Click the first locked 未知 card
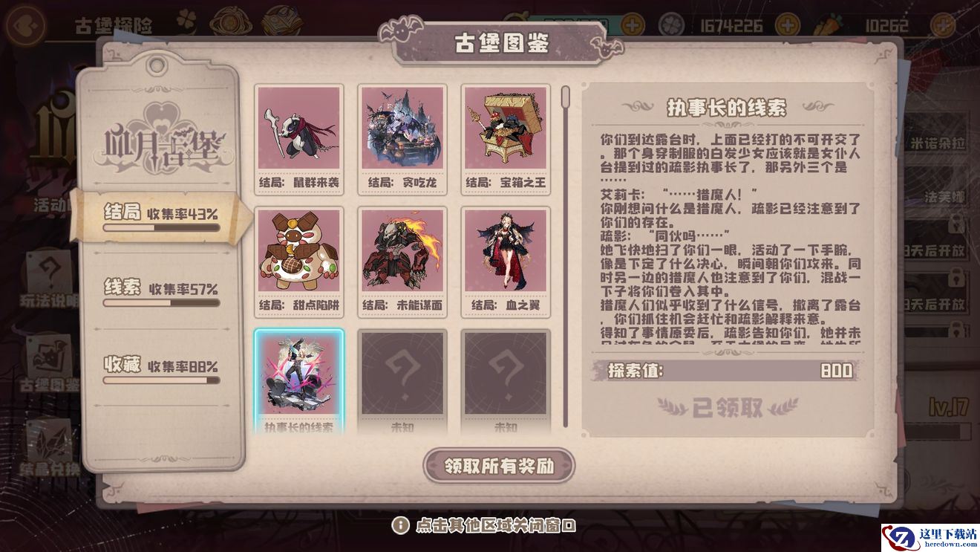The width and height of the screenshot is (980, 552). click(402, 382)
